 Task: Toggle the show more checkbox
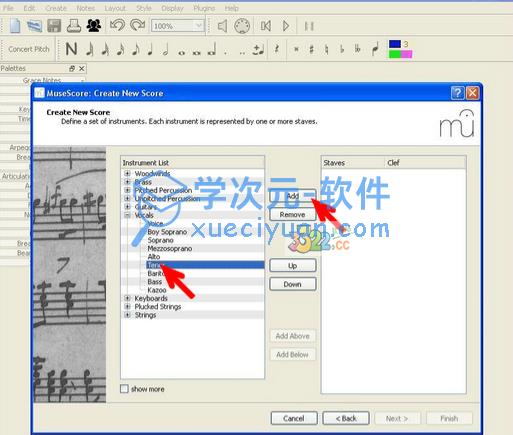(x=124, y=389)
